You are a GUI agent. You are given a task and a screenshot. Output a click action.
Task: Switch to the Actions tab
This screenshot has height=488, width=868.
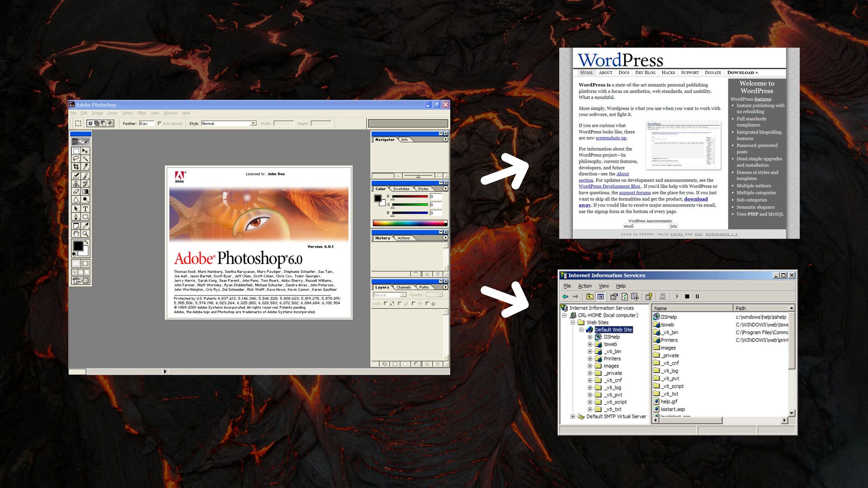pos(404,238)
